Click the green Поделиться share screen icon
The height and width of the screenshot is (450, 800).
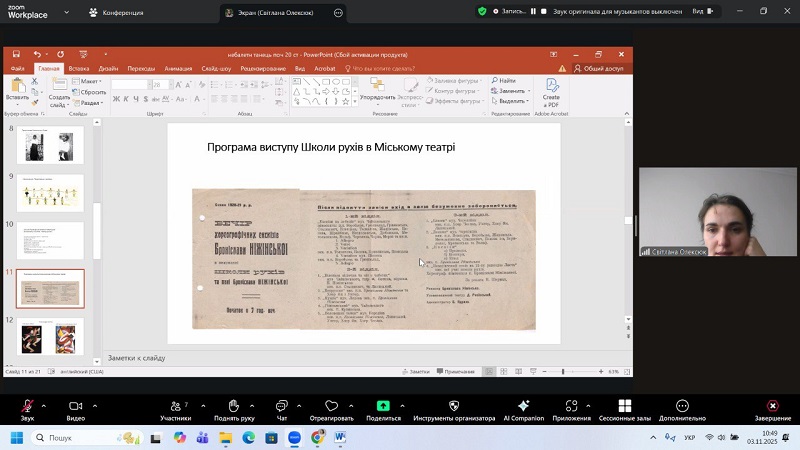click(383, 406)
